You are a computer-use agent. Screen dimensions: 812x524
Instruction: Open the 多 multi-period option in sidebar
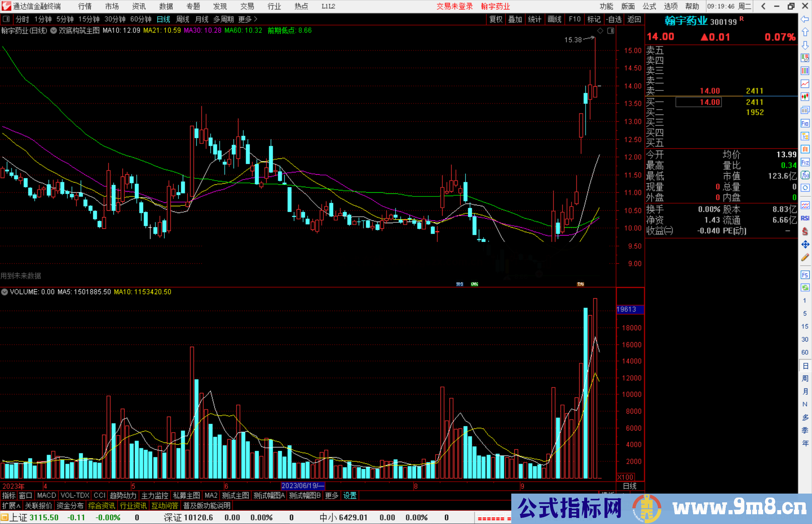[805, 417]
